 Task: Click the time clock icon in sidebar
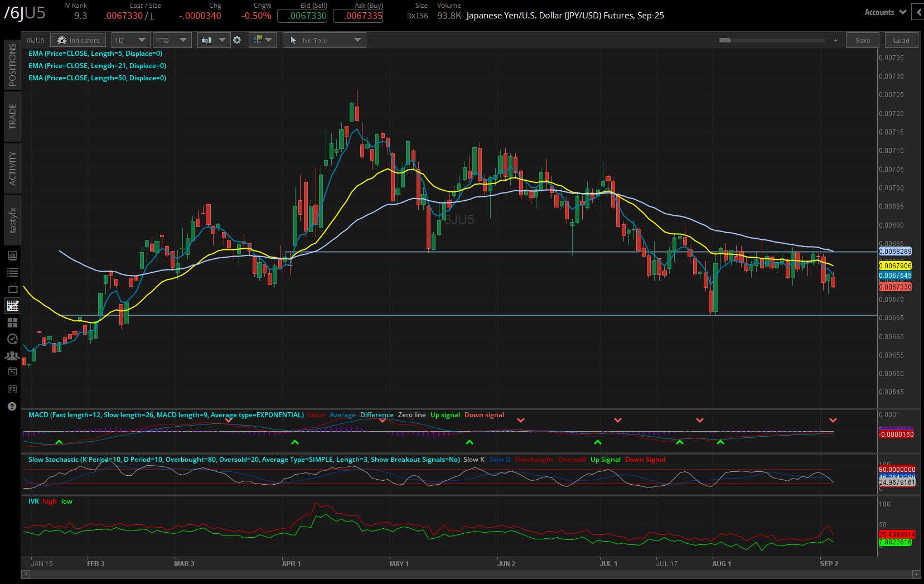12,339
